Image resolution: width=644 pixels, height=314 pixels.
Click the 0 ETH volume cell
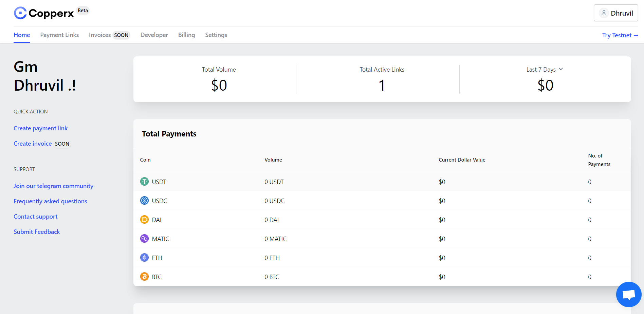(x=272, y=258)
